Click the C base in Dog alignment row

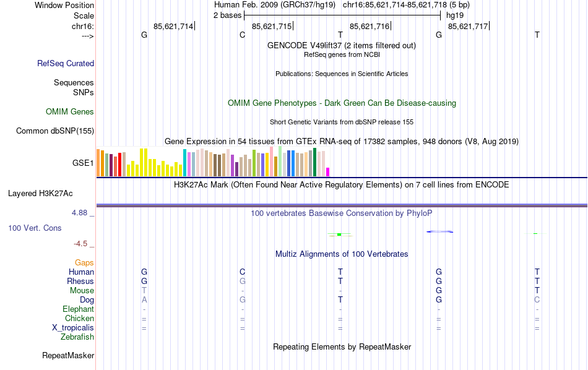[x=537, y=300]
